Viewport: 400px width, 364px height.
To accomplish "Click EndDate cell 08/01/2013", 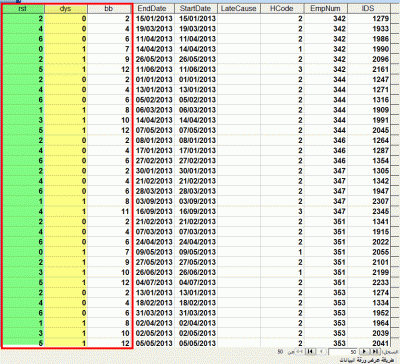I will [x=154, y=140].
